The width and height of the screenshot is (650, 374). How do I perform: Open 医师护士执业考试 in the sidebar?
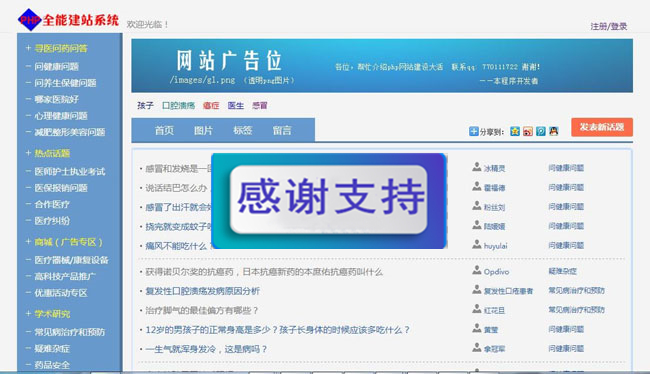(70, 171)
